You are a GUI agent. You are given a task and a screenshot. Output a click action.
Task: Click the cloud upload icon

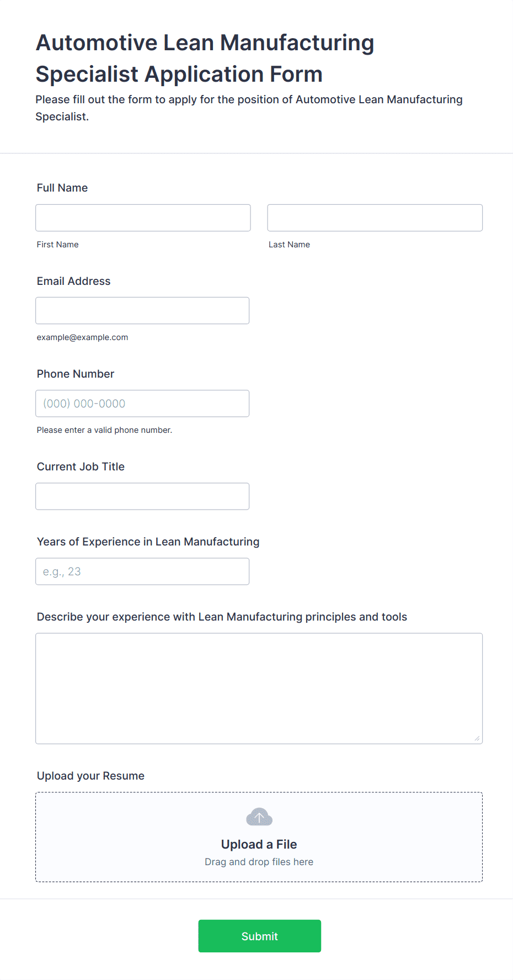click(259, 817)
